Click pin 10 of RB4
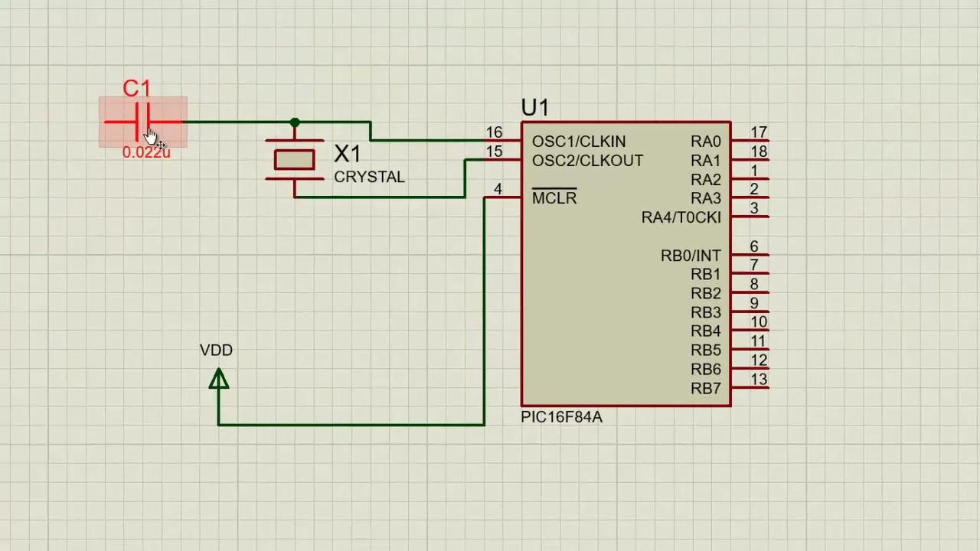Screen dimensions: 980x551 click(750, 331)
